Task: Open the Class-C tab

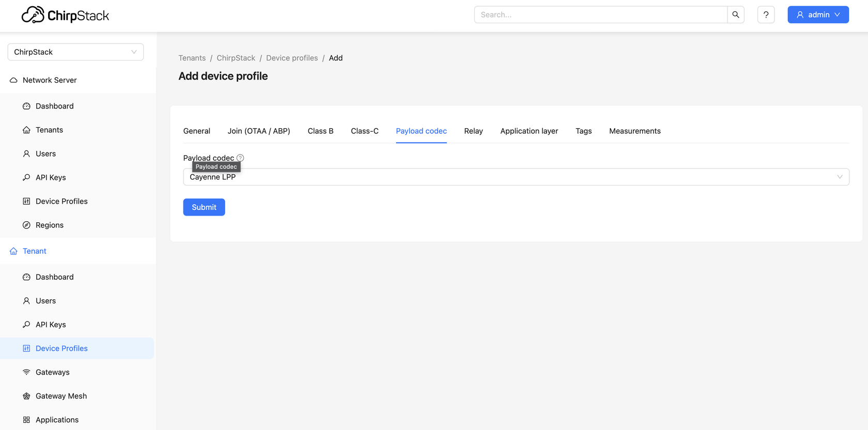Action: [x=365, y=131]
